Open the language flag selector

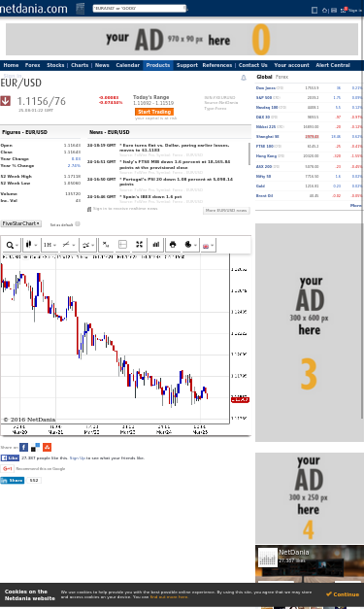[208, 246]
